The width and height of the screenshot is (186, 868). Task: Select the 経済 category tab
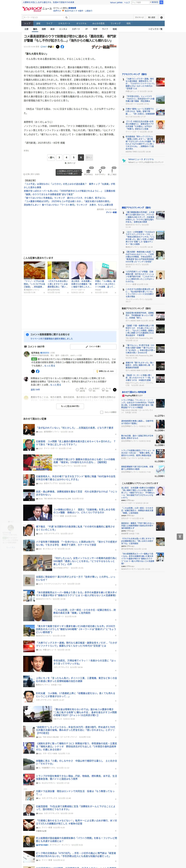pos(52,29)
